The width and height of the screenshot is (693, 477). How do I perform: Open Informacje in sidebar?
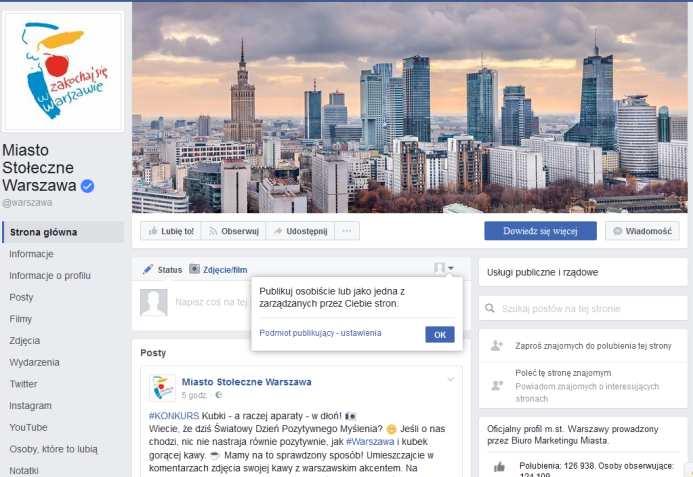31,254
